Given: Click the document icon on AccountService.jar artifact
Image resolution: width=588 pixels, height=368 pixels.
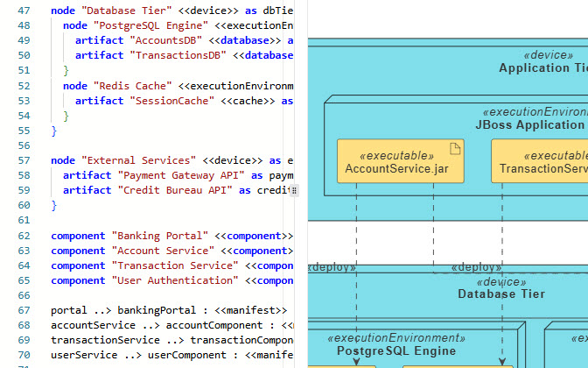Looking at the screenshot, I should click(x=455, y=149).
